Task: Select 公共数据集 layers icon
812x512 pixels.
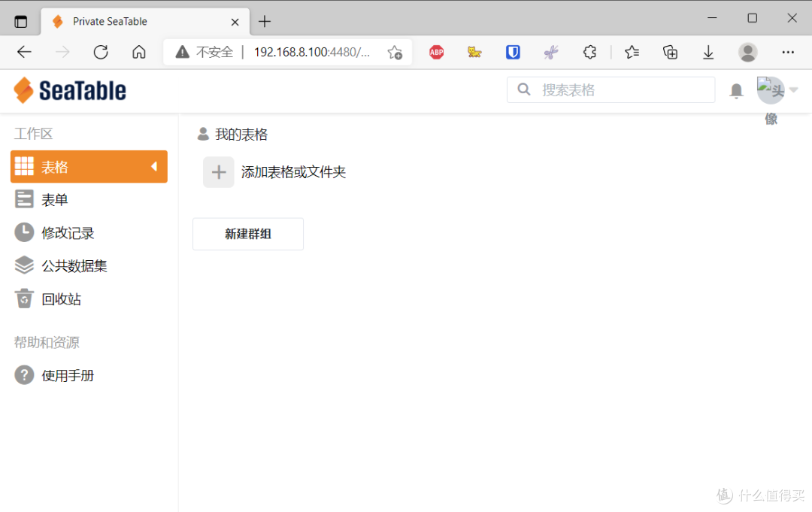Action: pos(24,265)
